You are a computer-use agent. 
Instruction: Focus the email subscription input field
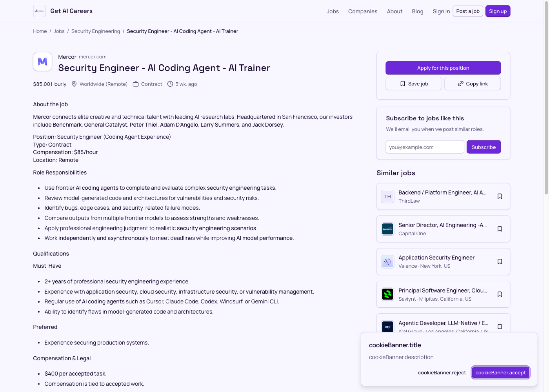(x=425, y=147)
